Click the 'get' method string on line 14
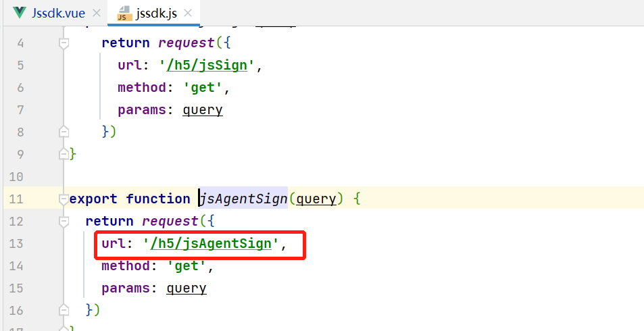This screenshot has height=331, width=644. pyautogui.click(x=187, y=265)
